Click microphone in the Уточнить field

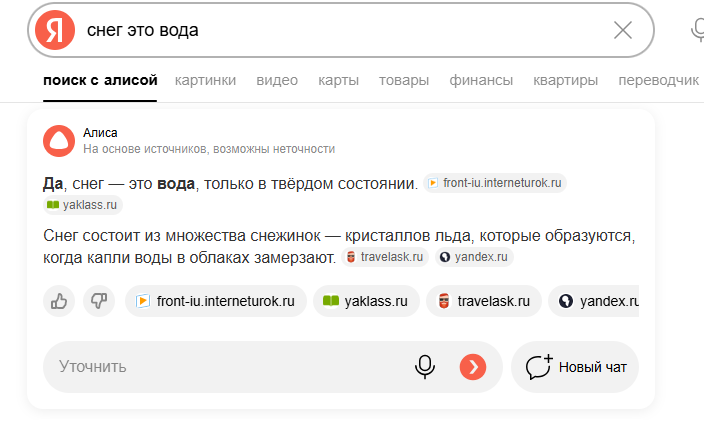click(x=425, y=366)
